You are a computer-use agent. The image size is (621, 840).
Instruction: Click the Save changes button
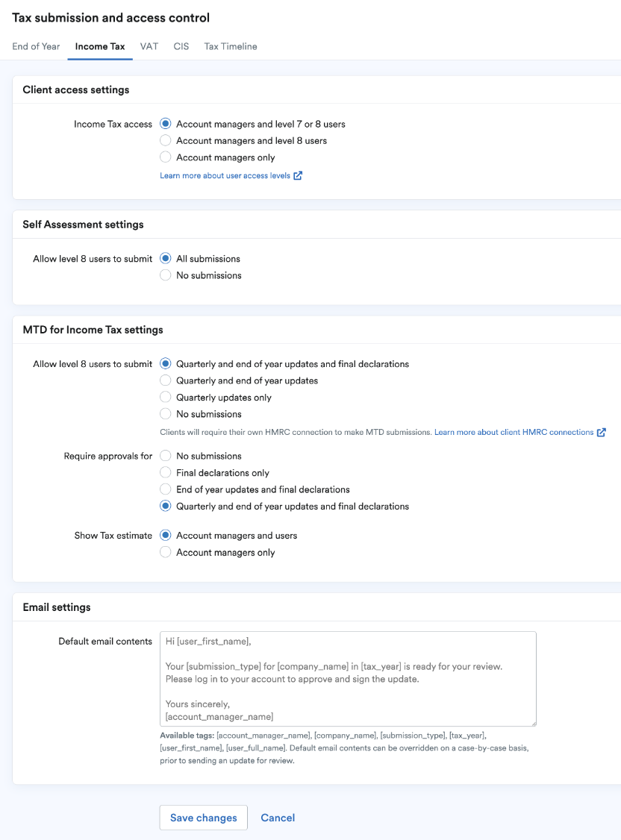(x=204, y=818)
